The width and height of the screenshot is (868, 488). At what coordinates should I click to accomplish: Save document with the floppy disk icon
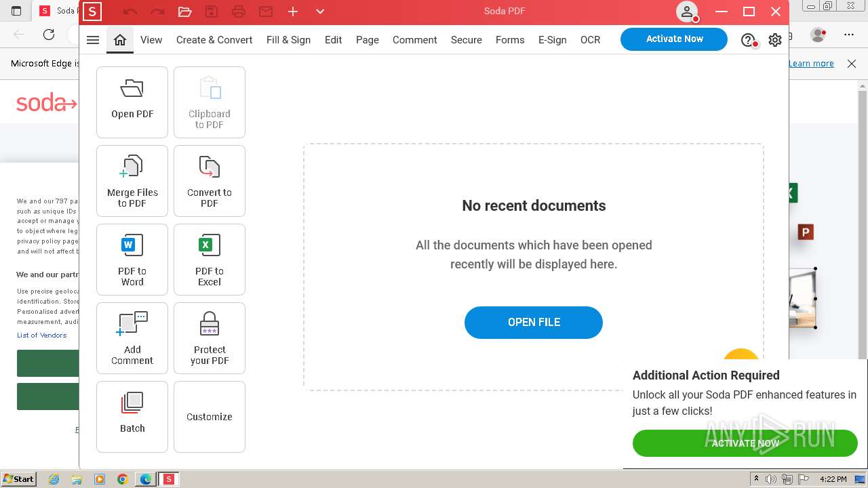point(212,12)
